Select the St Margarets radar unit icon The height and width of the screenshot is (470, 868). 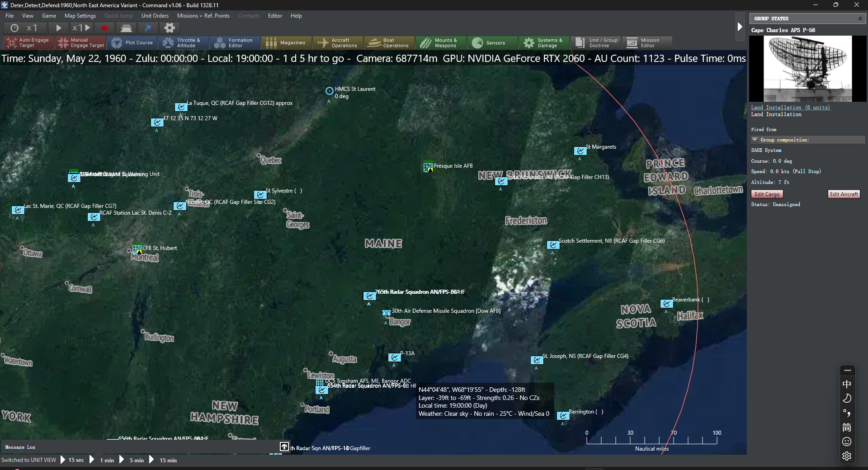click(x=580, y=151)
